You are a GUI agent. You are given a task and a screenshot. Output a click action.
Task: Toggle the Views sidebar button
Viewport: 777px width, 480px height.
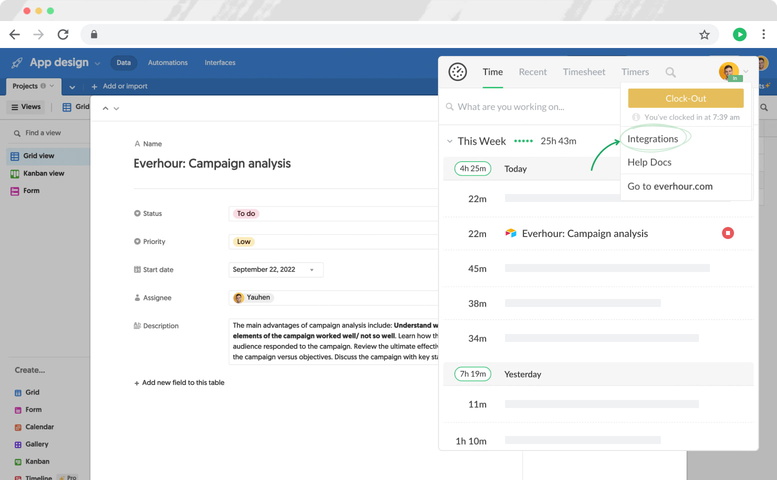pyautogui.click(x=26, y=107)
